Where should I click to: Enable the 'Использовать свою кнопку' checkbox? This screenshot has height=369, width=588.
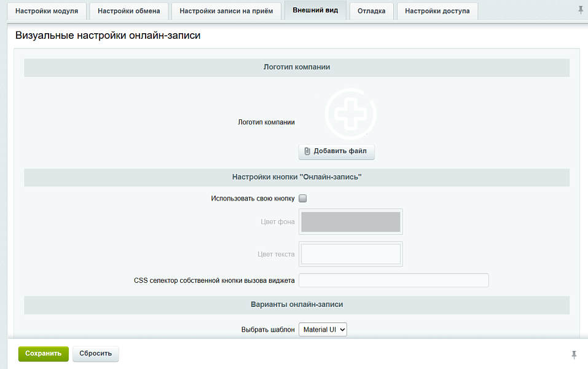pos(302,199)
